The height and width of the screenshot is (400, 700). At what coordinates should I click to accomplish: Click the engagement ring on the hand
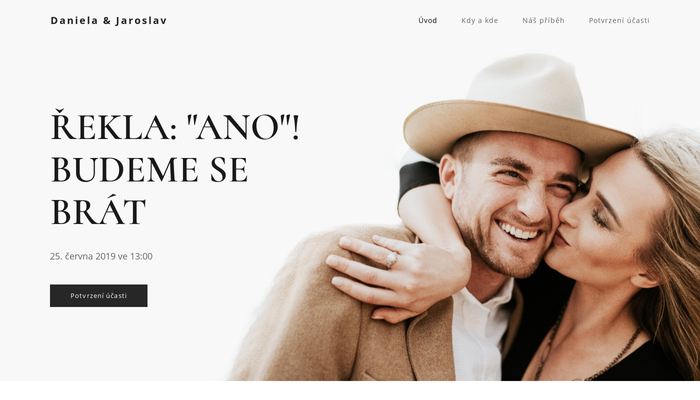[392, 259]
